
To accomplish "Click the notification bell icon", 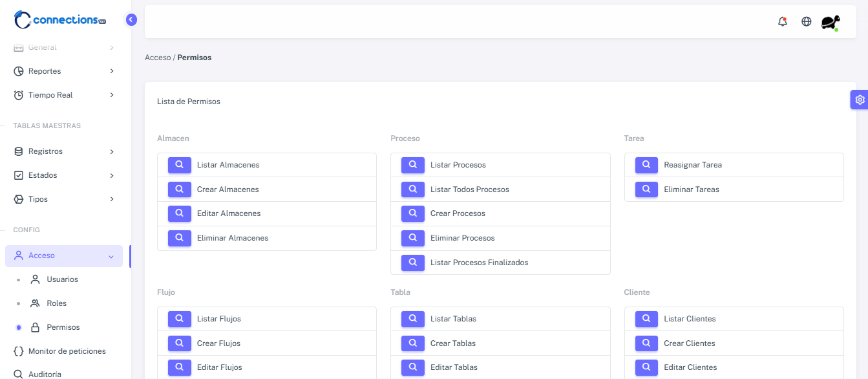I will click(x=783, y=21).
